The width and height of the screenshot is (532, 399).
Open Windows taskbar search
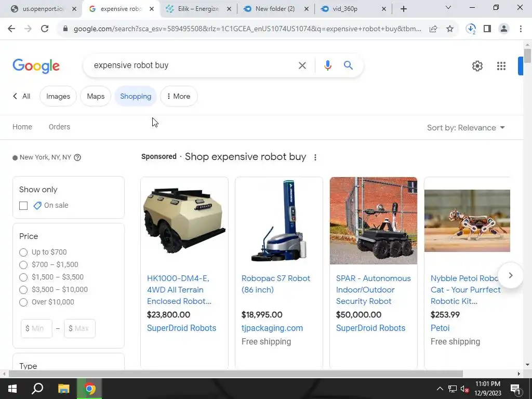pos(37,389)
